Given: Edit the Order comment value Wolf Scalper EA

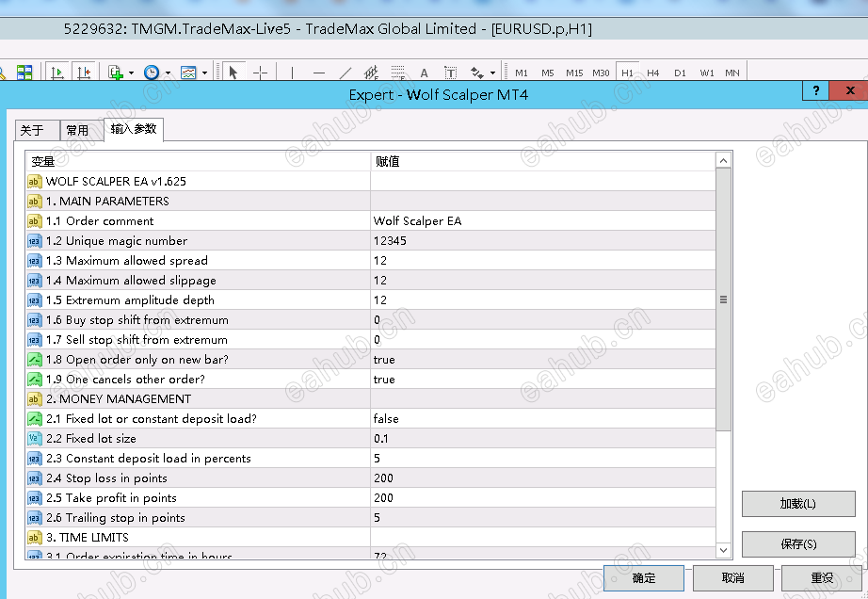Looking at the screenshot, I should [543, 221].
